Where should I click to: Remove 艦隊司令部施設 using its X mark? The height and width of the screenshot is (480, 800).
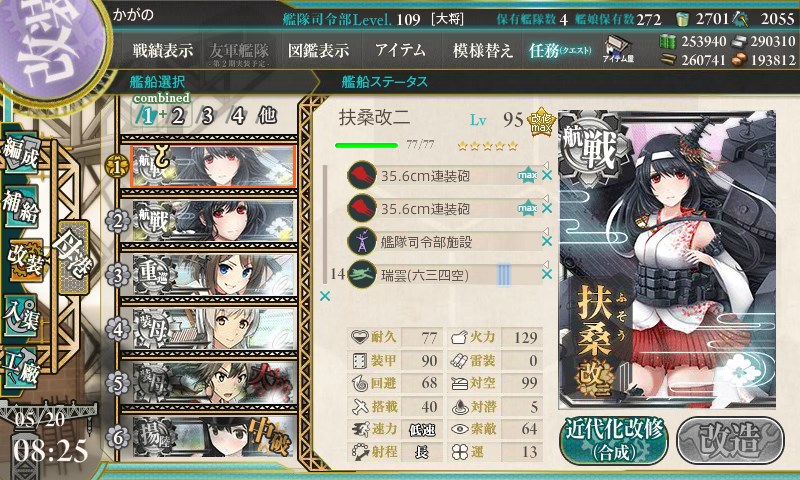(547, 241)
